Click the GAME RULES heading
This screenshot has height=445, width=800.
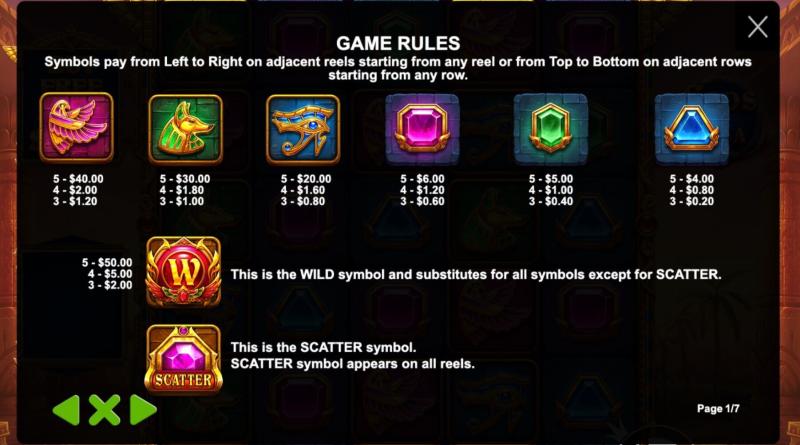tap(398, 43)
